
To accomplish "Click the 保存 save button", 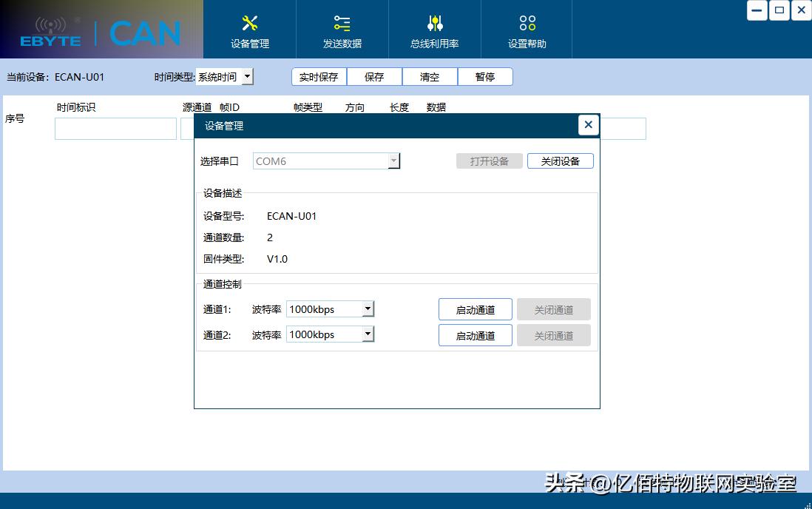I will coord(373,76).
